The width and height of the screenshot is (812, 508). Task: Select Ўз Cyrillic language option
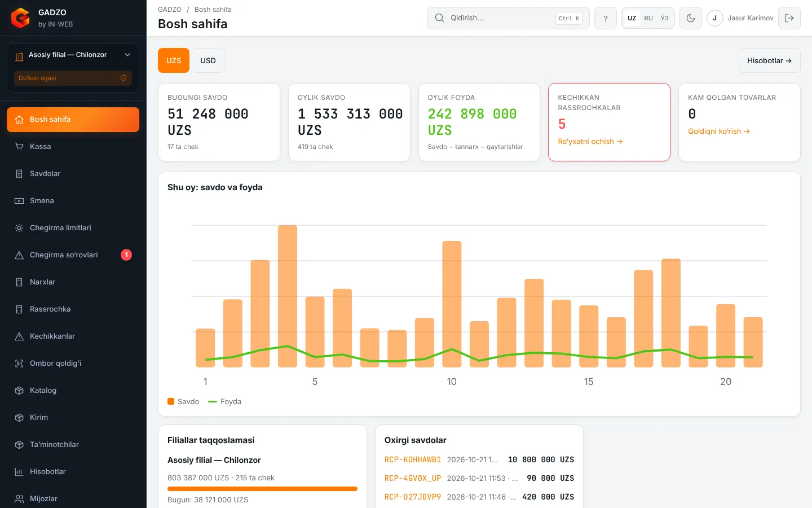point(664,18)
